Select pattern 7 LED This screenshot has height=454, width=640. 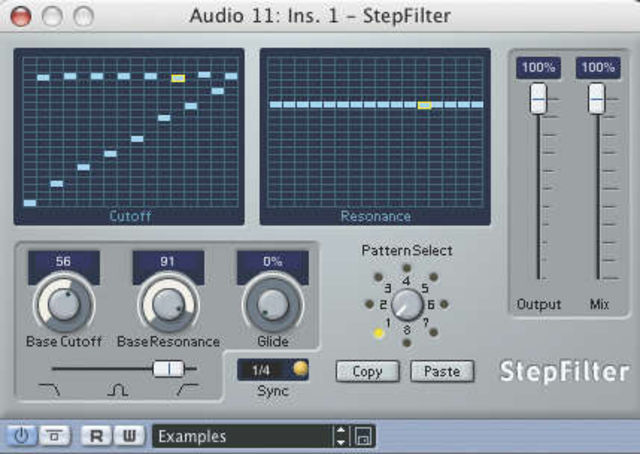pyautogui.click(x=433, y=332)
